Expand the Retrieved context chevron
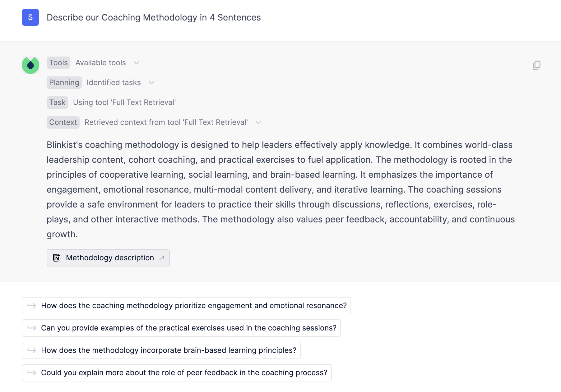The height and width of the screenshot is (392, 561). [258, 122]
